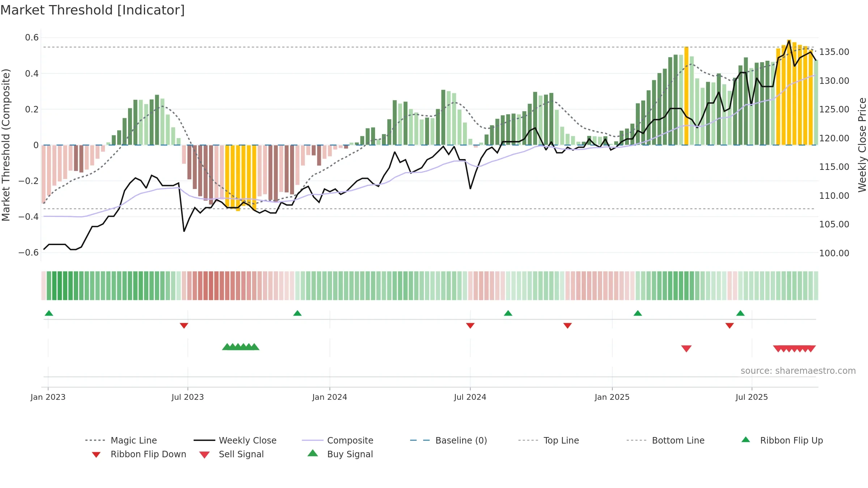868x488 pixels.
Task: Click the 100.00 price axis label
Action: point(834,253)
